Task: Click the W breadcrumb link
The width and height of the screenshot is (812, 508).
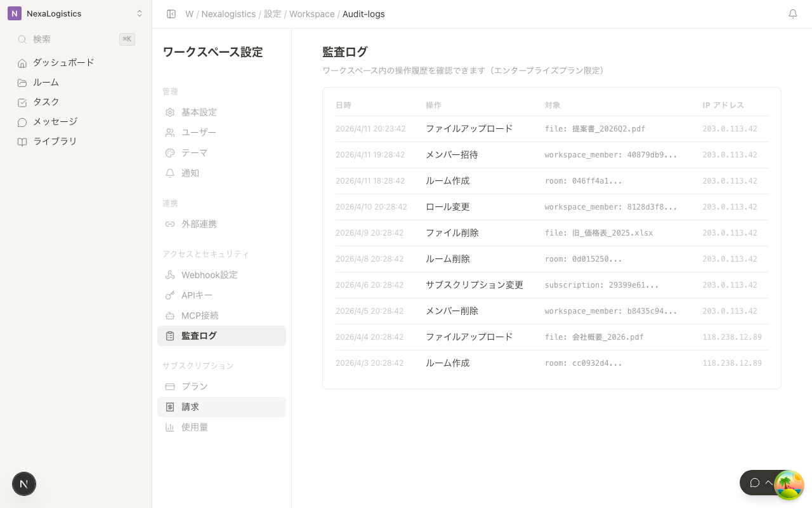Action: point(189,14)
